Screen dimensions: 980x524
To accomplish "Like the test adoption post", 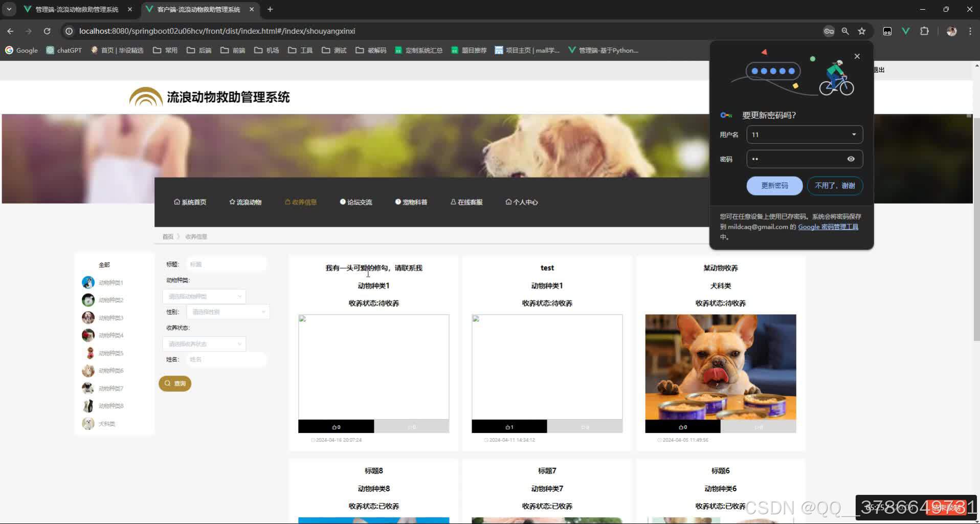I will click(x=509, y=427).
